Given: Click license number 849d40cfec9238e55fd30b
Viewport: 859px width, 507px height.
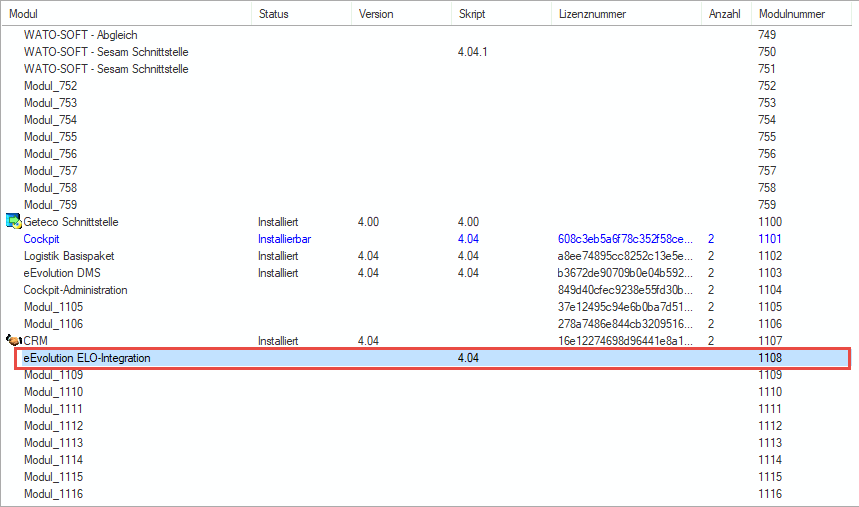Looking at the screenshot, I should [625, 289].
